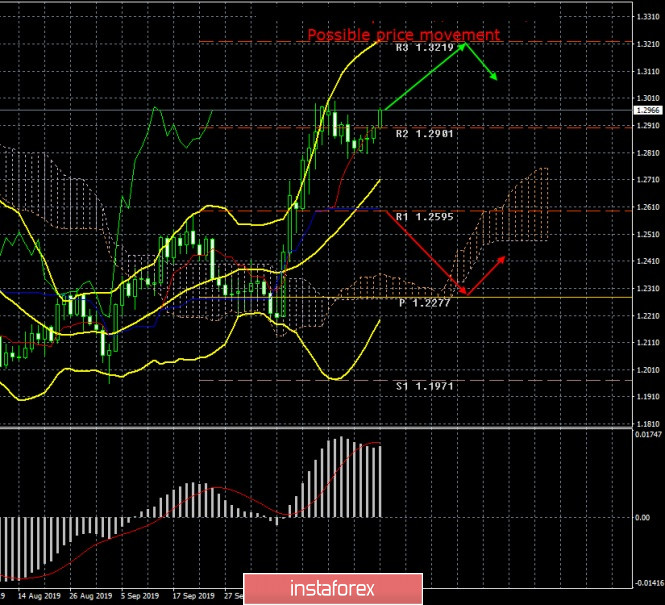
Task: Click the 17 Sep 2019 date label
Action: [x=193, y=596]
